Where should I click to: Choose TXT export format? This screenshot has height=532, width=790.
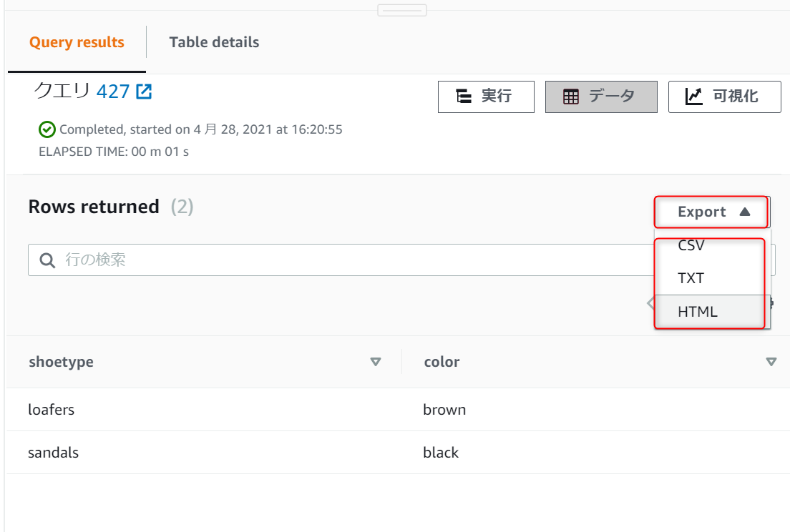point(691,278)
